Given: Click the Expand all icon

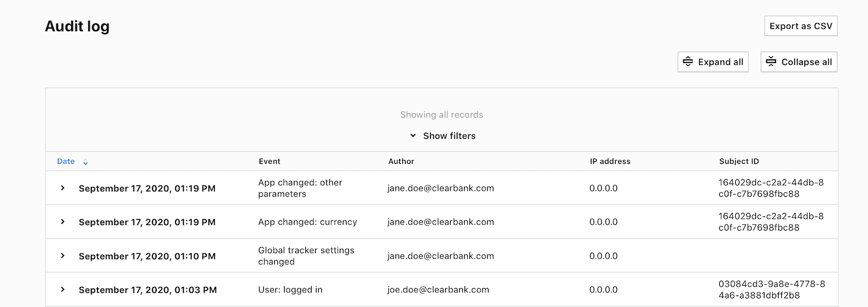Looking at the screenshot, I should [x=688, y=62].
